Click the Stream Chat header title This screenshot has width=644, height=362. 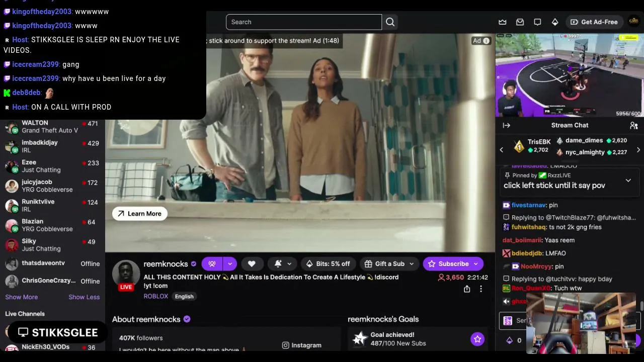[570, 126]
